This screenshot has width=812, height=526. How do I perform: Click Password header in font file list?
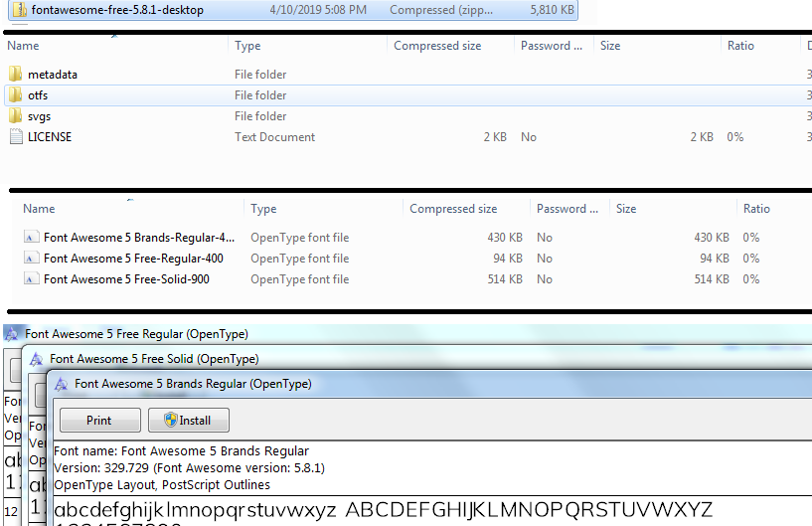coord(568,209)
